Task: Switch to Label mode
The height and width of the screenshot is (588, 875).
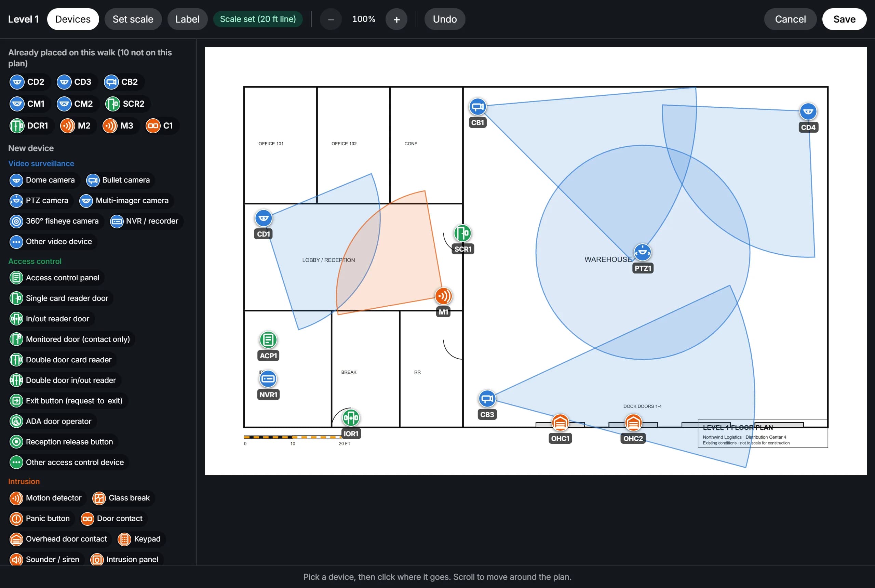Action: click(x=187, y=19)
